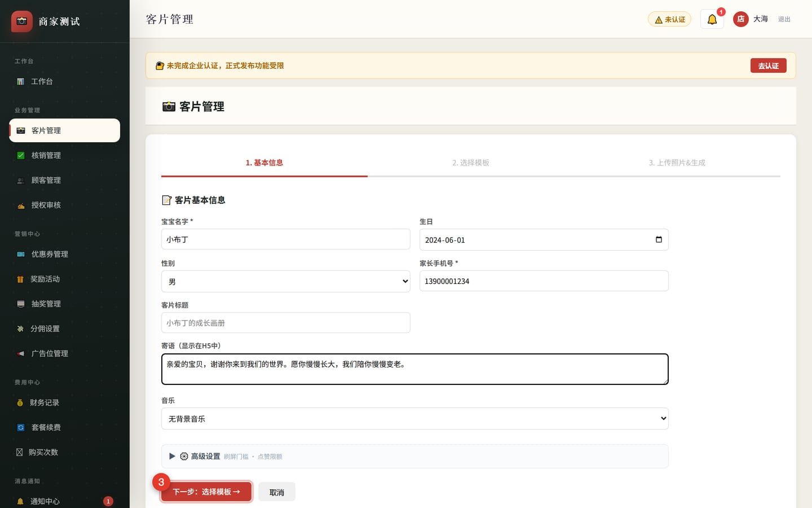Image resolution: width=812 pixels, height=508 pixels.
Task: Click the 购买次数 hourglass icon
Action: tap(20, 453)
